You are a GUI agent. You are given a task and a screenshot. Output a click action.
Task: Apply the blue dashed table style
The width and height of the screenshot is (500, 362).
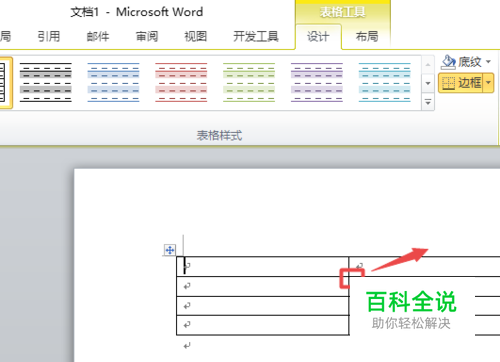pos(113,82)
